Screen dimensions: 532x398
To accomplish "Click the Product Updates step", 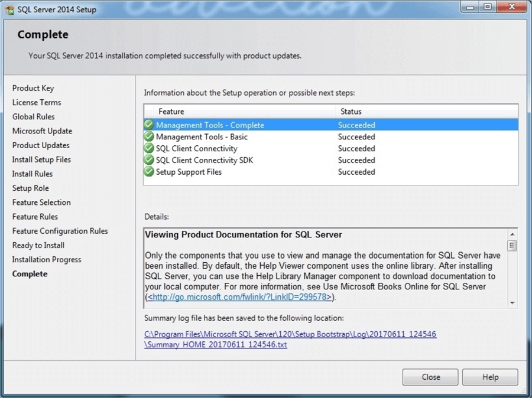I will 41,145.
